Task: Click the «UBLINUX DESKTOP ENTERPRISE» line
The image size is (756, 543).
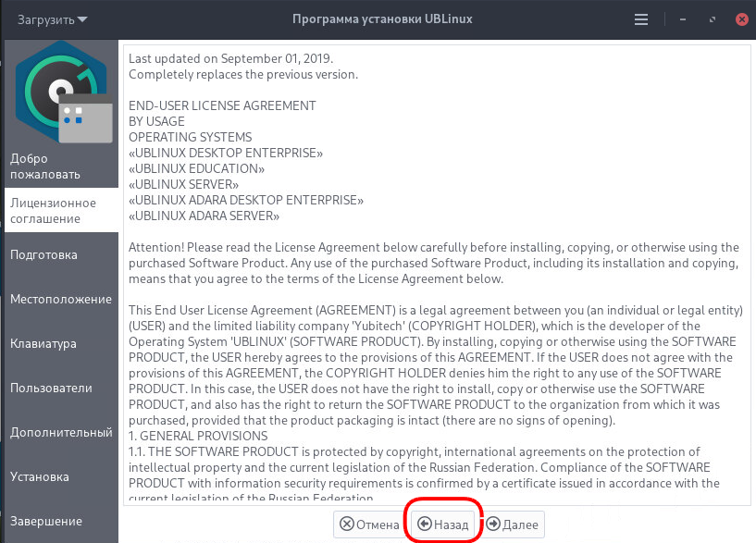Action: coord(226,153)
